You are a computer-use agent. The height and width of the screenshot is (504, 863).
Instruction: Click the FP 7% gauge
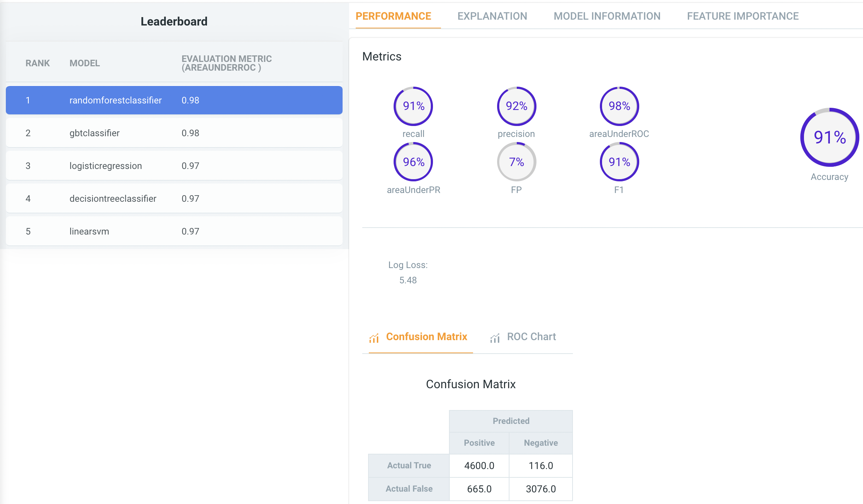[x=516, y=162]
